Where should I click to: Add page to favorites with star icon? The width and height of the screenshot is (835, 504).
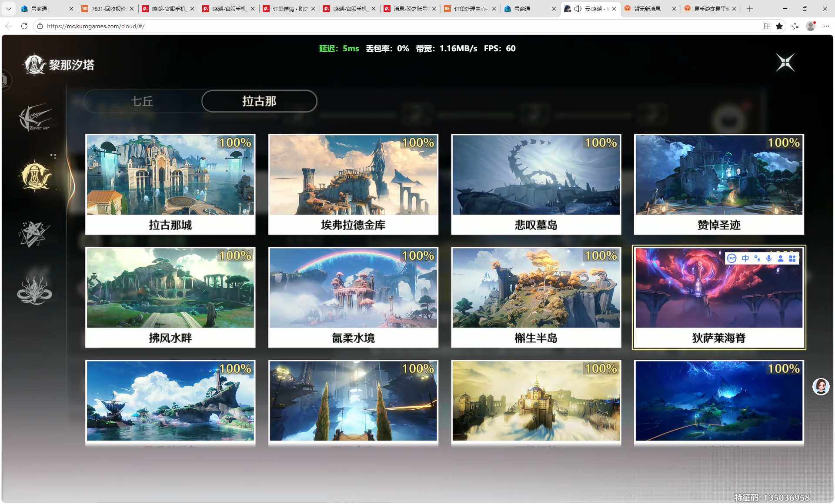[779, 26]
